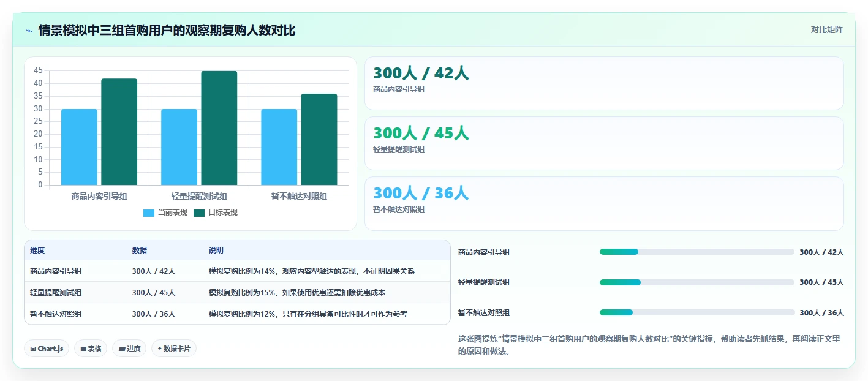This screenshot has height=381, width=868.
Task: Click the blue bar for 轻量提醒测试组
Action: [179, 147]
